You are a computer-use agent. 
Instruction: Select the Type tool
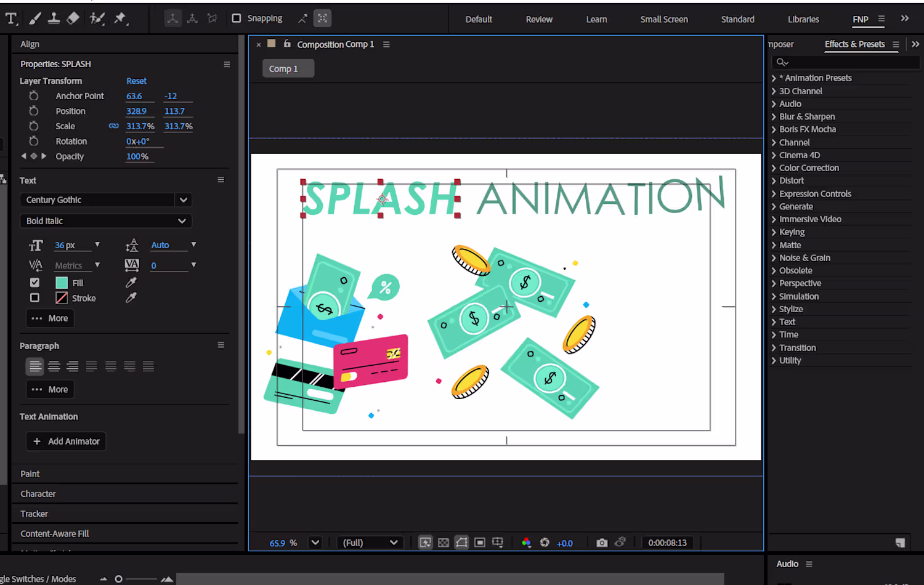click(11, 18)
